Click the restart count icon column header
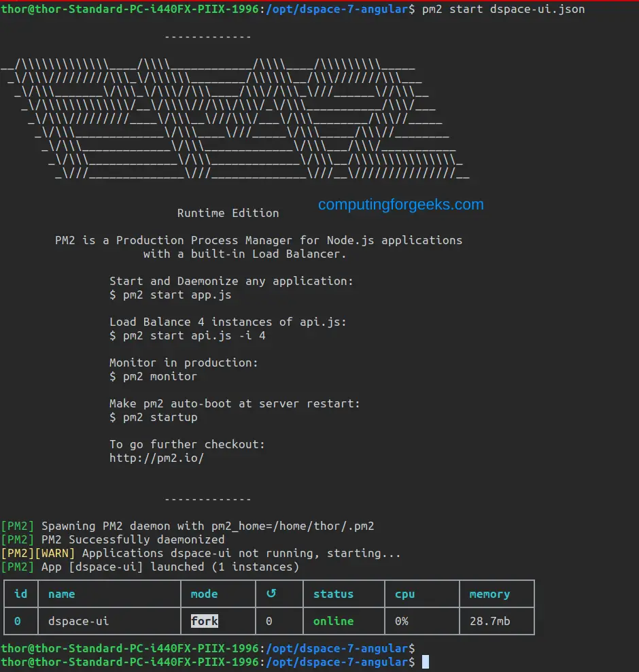The image size is (639, 672). tap(271, 594)
